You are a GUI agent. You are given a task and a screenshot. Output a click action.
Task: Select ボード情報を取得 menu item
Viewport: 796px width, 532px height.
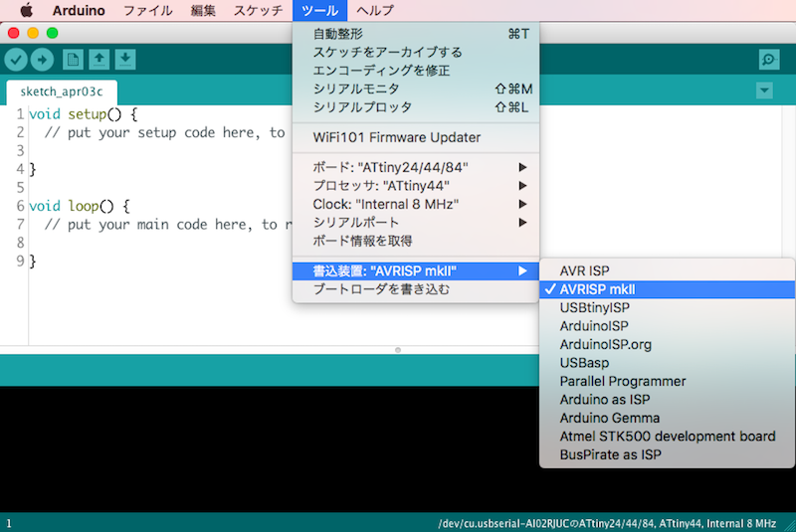click(x=415, y=241)
